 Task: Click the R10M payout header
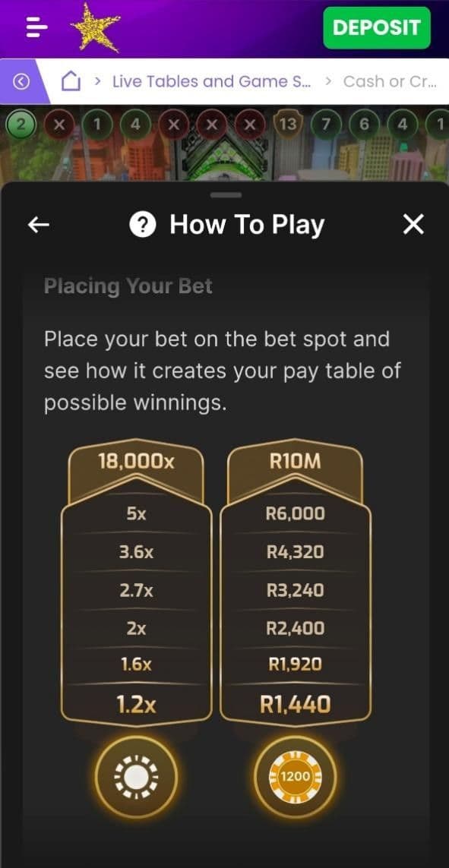point(296,459)
